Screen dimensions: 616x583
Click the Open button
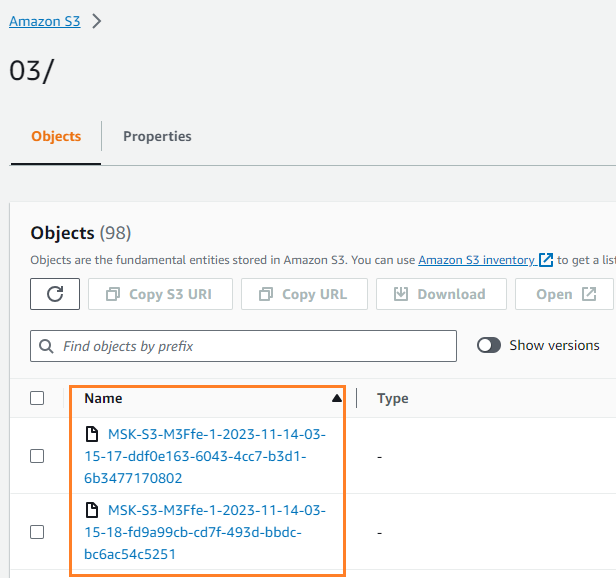tap(565, 294)
